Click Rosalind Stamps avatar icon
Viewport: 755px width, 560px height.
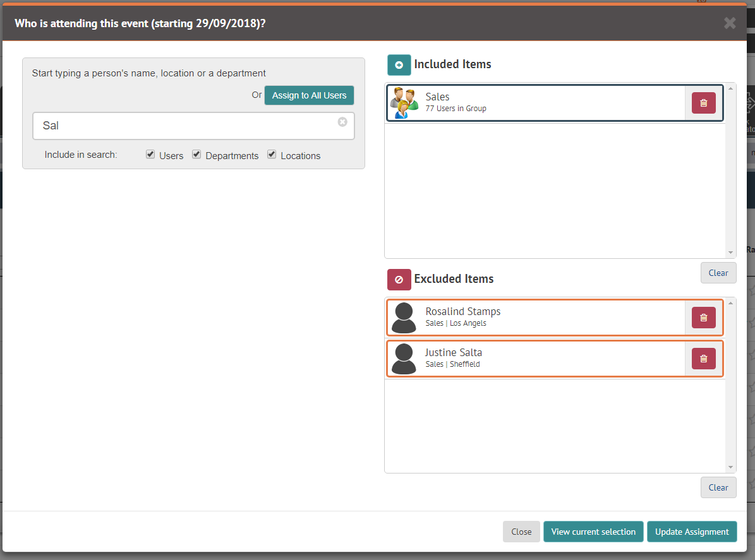pos(404,318)
